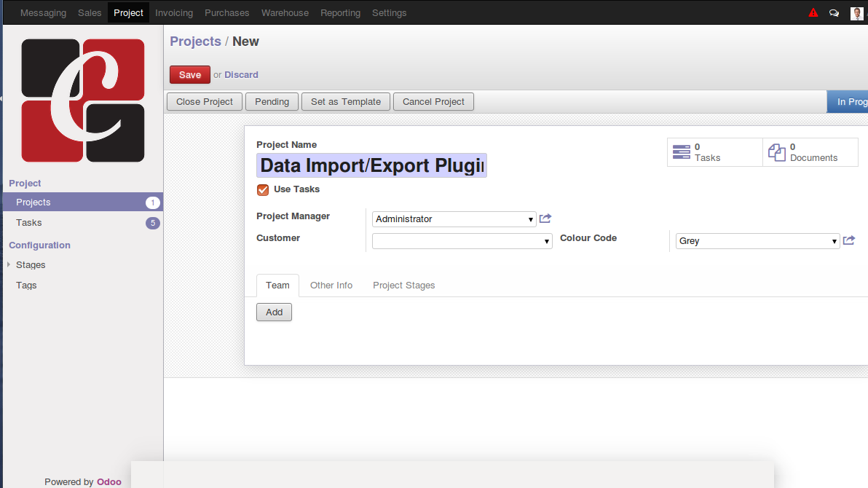Click the In Progress status stage
This screenshot has height=488, width=868.
point(848,102)
